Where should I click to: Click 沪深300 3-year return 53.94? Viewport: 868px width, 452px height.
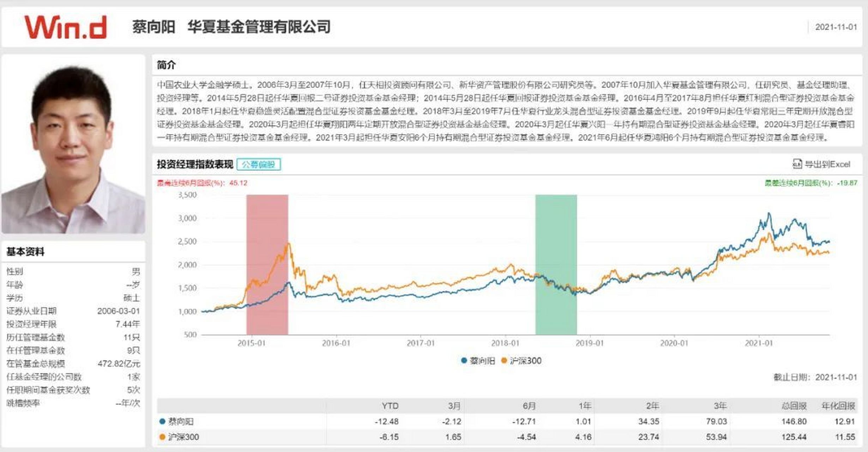pyautogui.click(x=716, y=437)
